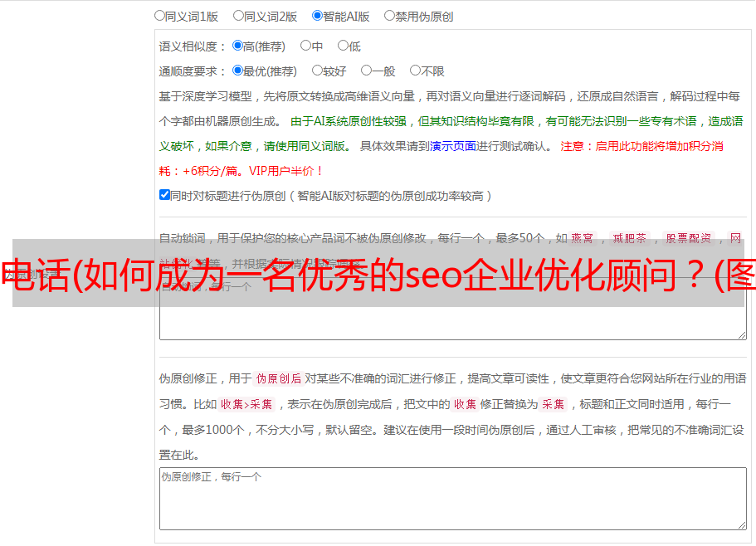
Task: Click resize handle of 伪原创修正 textarea
Action: pos(741,524)
